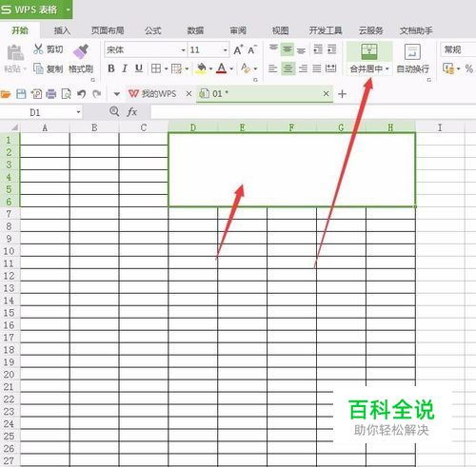Expand quick access toolbar options arrow
This screenshot has width=476, height=467.
click(x=117, y=94)
